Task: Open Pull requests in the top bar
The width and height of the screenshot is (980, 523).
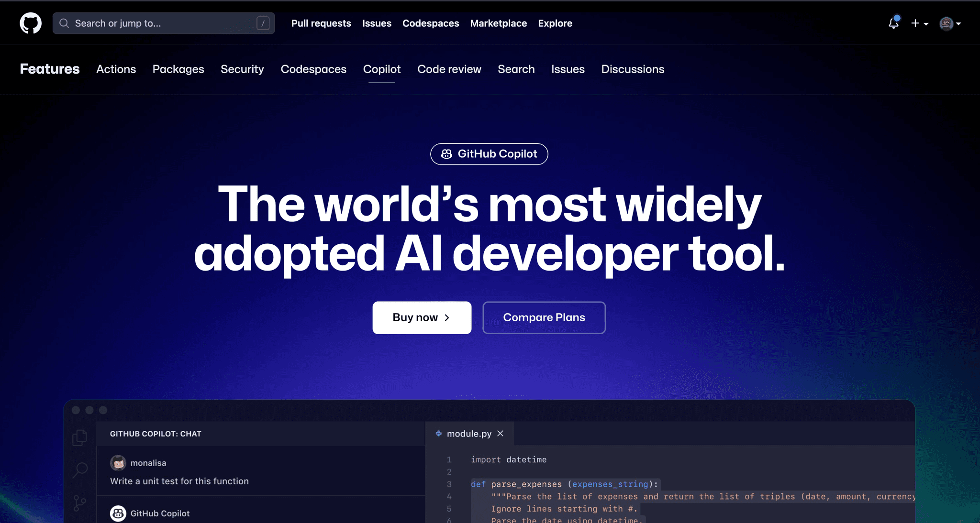Action: (321, 23)
